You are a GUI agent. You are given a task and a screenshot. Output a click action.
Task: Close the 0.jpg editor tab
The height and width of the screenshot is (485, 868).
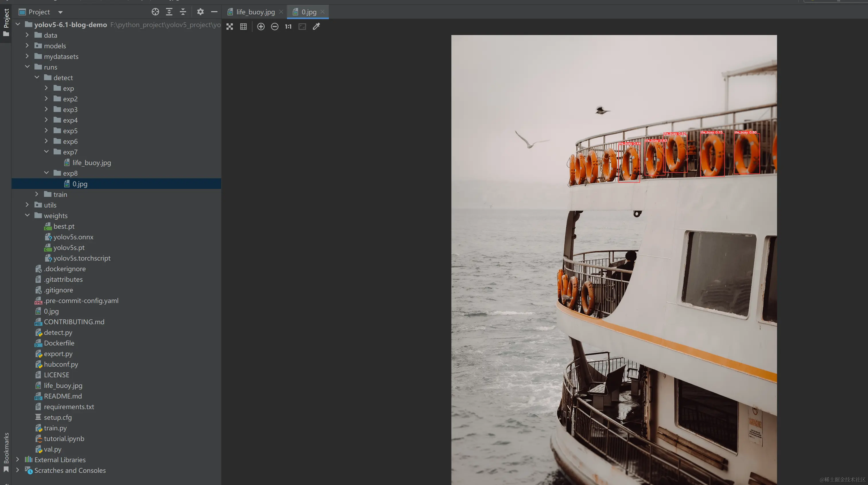coord(322,12)
